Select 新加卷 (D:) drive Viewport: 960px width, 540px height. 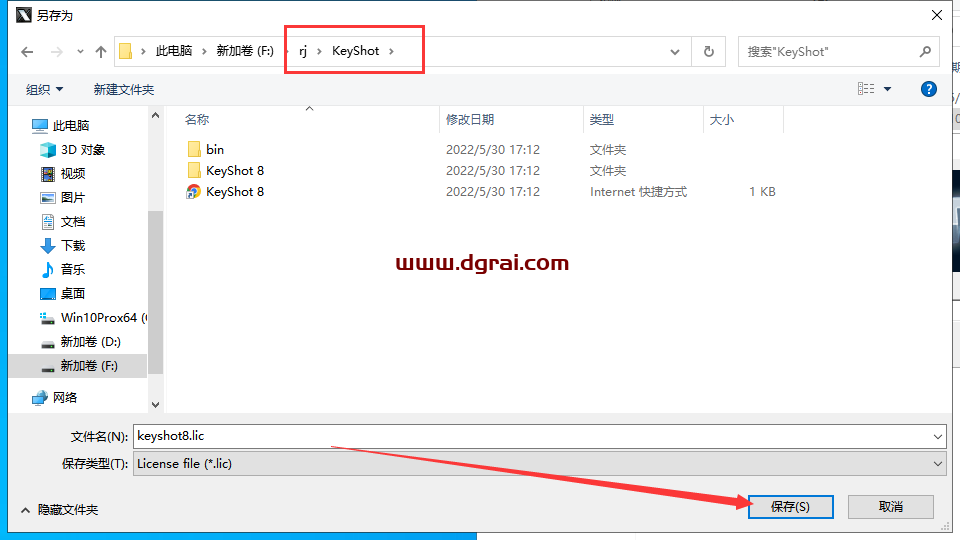(x=90, y=341)
